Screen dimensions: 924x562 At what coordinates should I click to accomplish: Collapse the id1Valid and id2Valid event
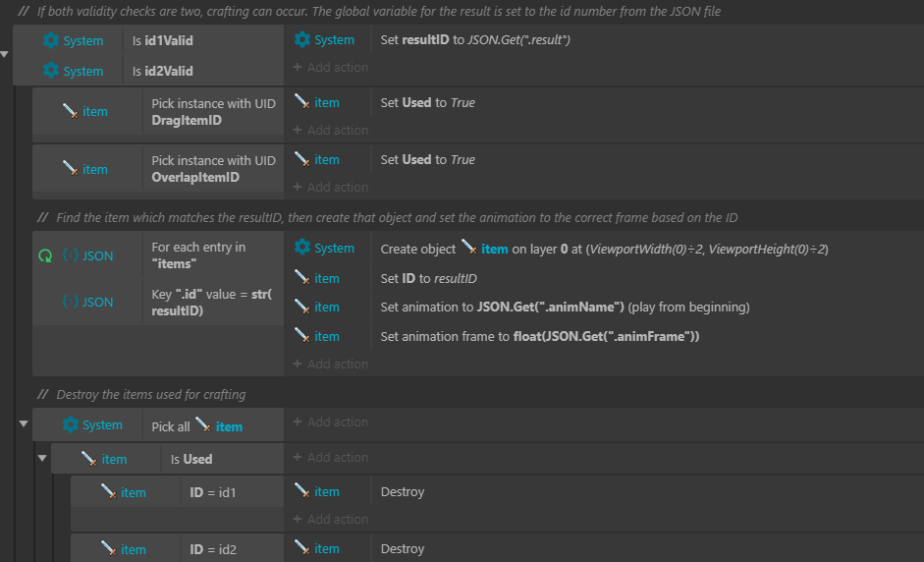tap(4, 54)
